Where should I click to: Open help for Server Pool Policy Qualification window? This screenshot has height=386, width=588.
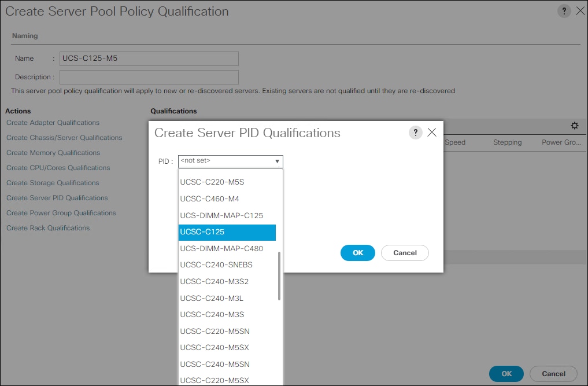564,11
